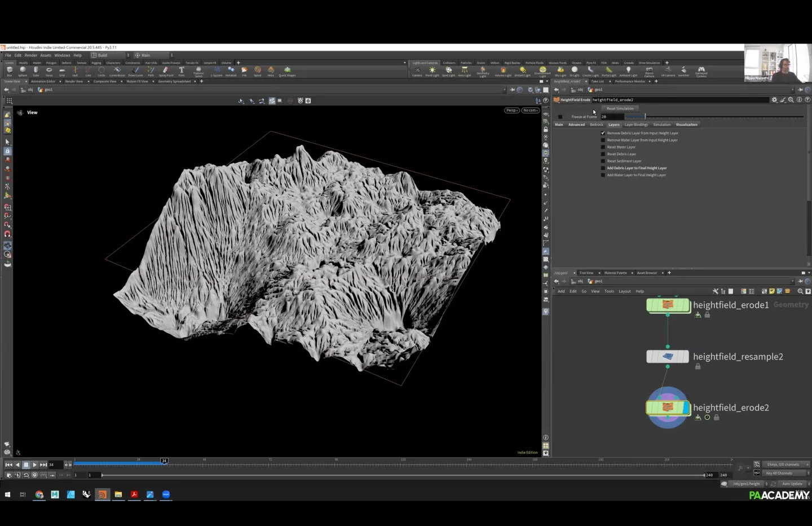
Task: Select the Font shelf tool
Action: click(182, 71)
